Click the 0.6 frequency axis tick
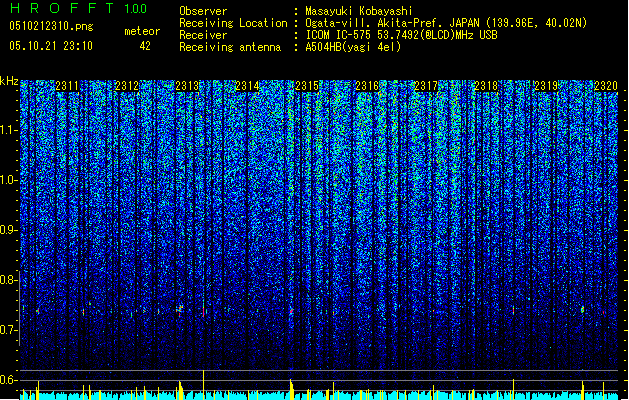The height and width of the screenshot is (400, 629). coord(8,380)
